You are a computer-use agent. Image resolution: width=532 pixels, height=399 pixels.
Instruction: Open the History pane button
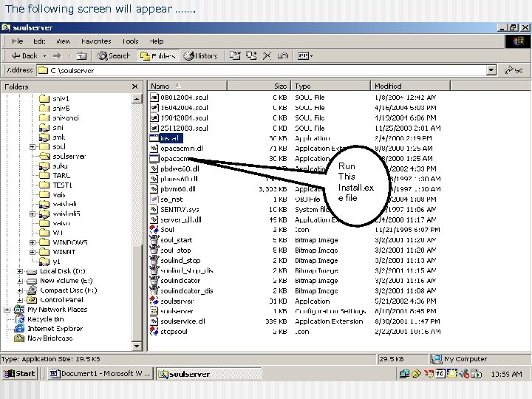click(201, 55)
